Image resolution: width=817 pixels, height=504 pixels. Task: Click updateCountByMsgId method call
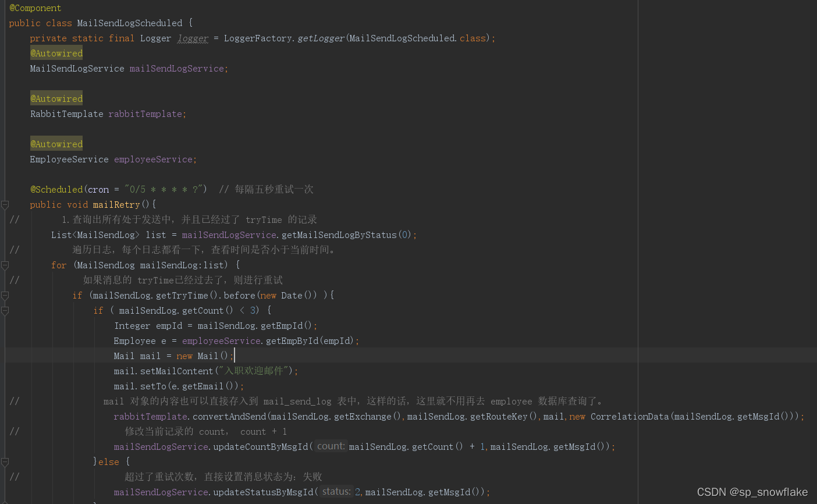coord(261,447)
